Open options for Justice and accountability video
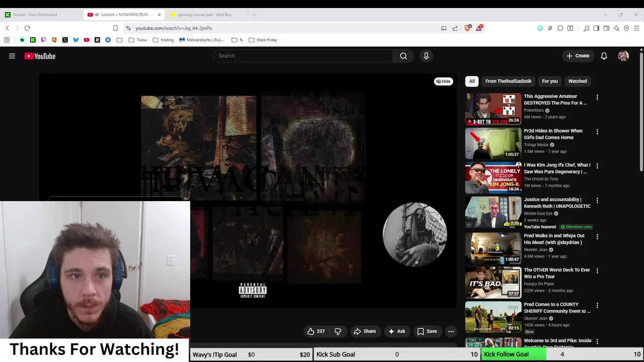 click(x=597, y=201)
